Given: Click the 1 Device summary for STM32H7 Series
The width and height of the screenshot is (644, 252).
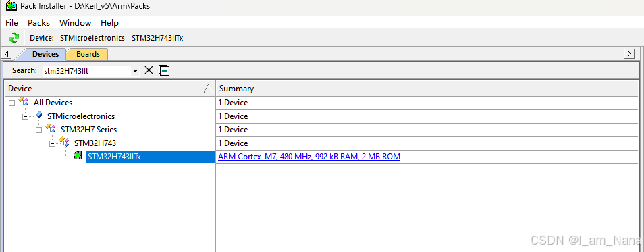Looking at the screenshot, I should coord(233,130).
